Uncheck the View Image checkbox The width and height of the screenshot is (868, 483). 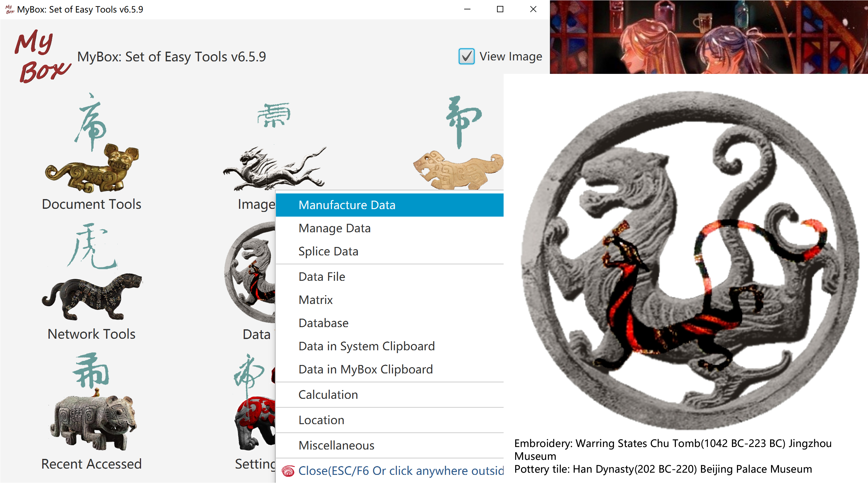click(466, 56)
